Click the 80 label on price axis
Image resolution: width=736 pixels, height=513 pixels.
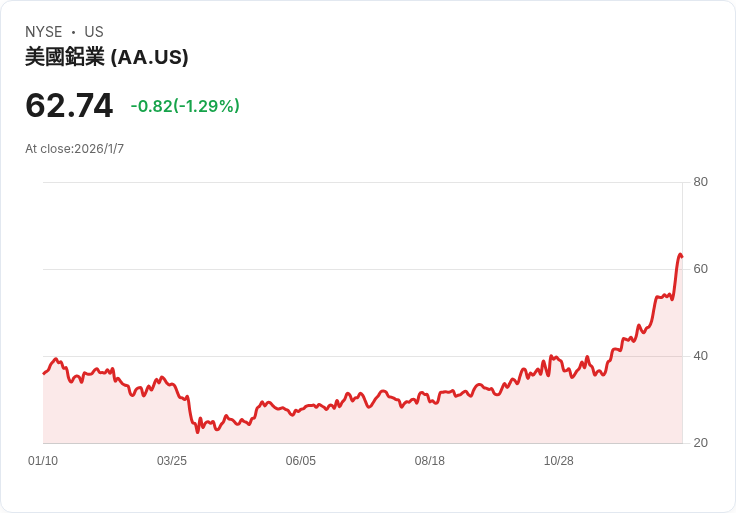point(701,182)
